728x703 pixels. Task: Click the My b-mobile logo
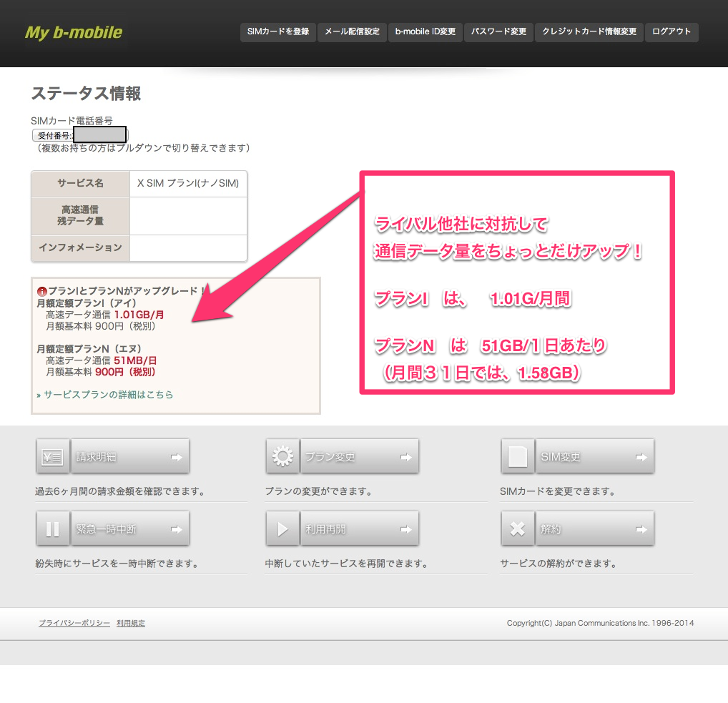(74, 33)
